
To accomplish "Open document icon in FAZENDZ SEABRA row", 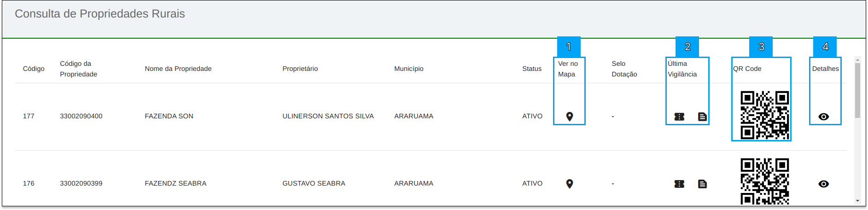I will point(702,184).
